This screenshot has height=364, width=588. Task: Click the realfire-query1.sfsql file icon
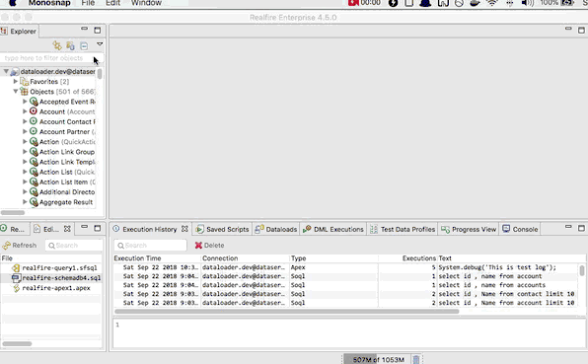tap(16, 267)
